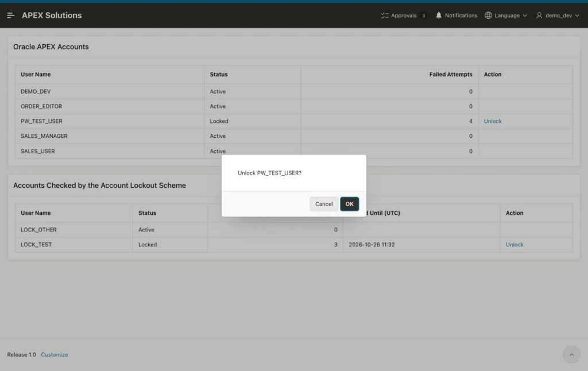
Task: Click the Oracle APEX Accounts heading
Action: [x=51, y=47]
